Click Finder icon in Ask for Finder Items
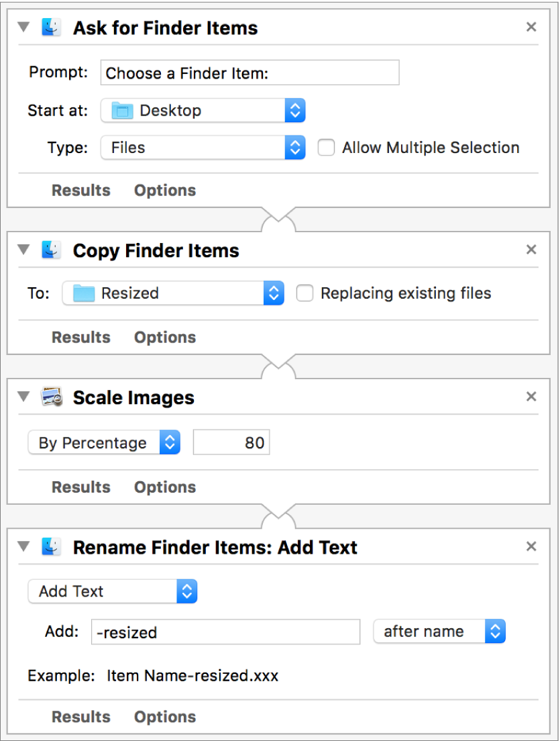This screenshot has width=560, height=741. coord(51,28)
